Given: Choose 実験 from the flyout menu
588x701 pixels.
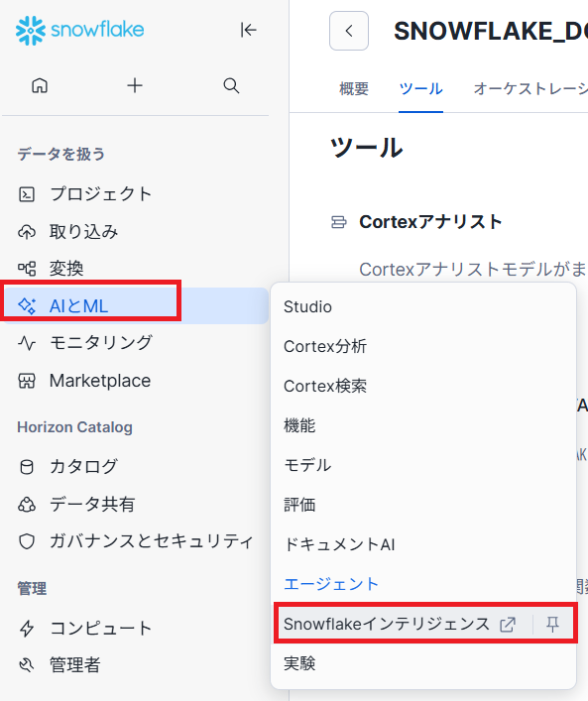Looking at the screenshot, I should [x=423, y=663].
